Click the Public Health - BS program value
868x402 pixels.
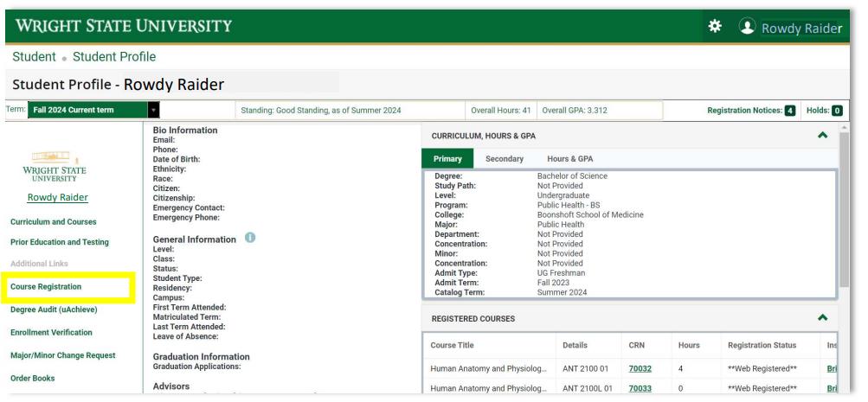pyautogui.click(x=569, y=205)
